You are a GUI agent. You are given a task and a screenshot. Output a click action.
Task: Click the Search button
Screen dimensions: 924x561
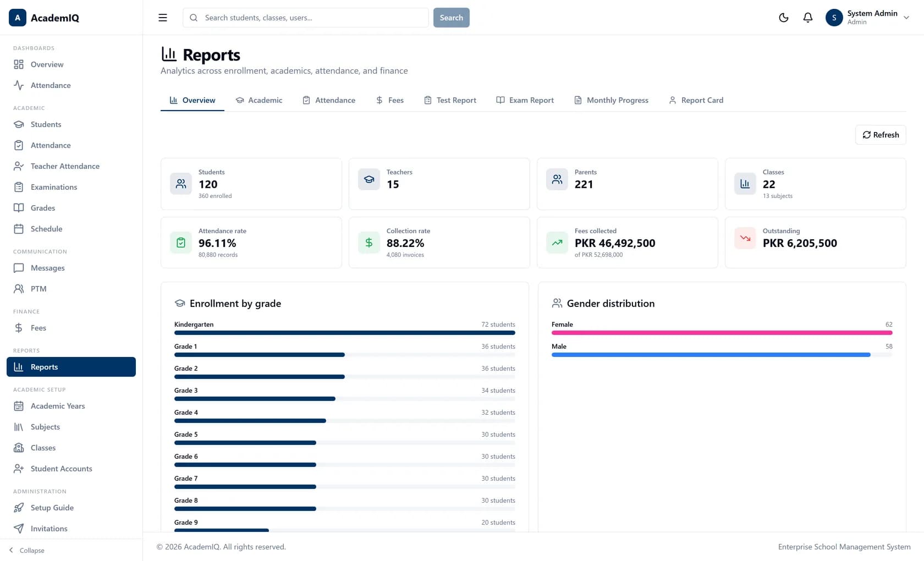tap(452, 18)
